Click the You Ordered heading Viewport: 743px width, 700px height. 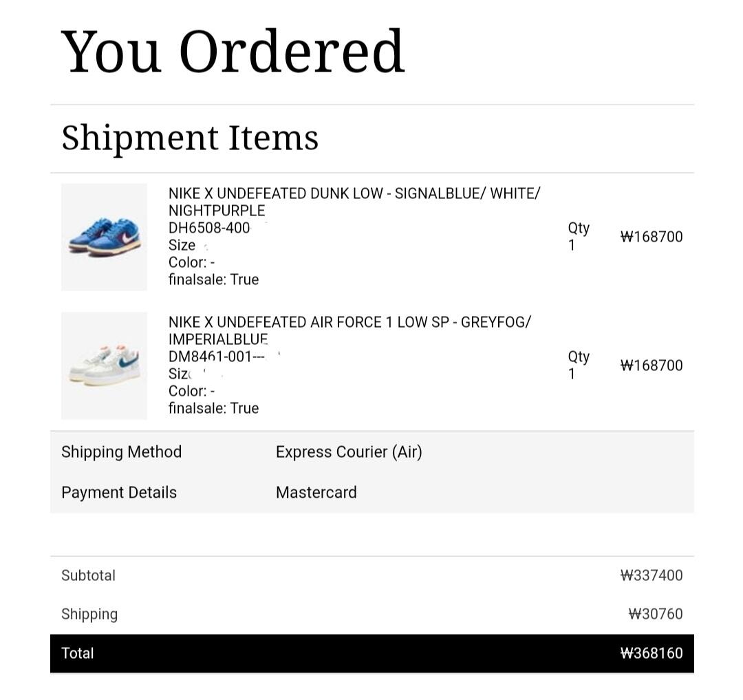point(233,51)
